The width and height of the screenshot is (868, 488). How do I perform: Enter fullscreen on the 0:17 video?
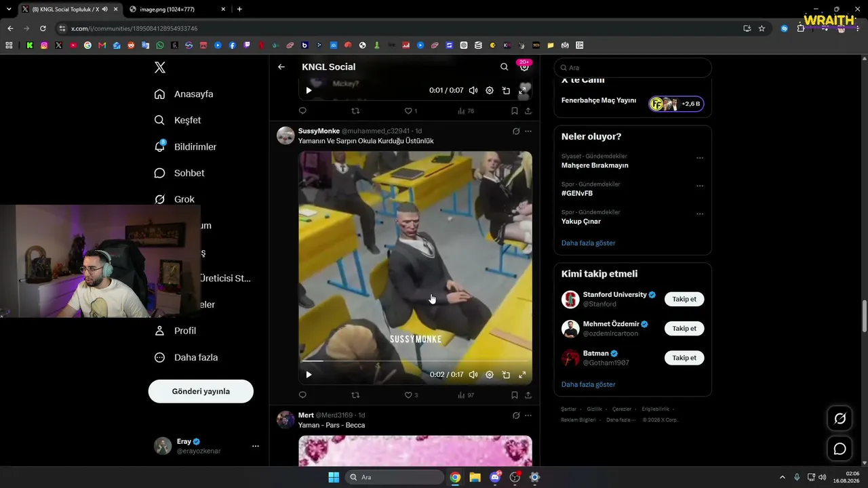pyautogui.click(x=522, y=374)
